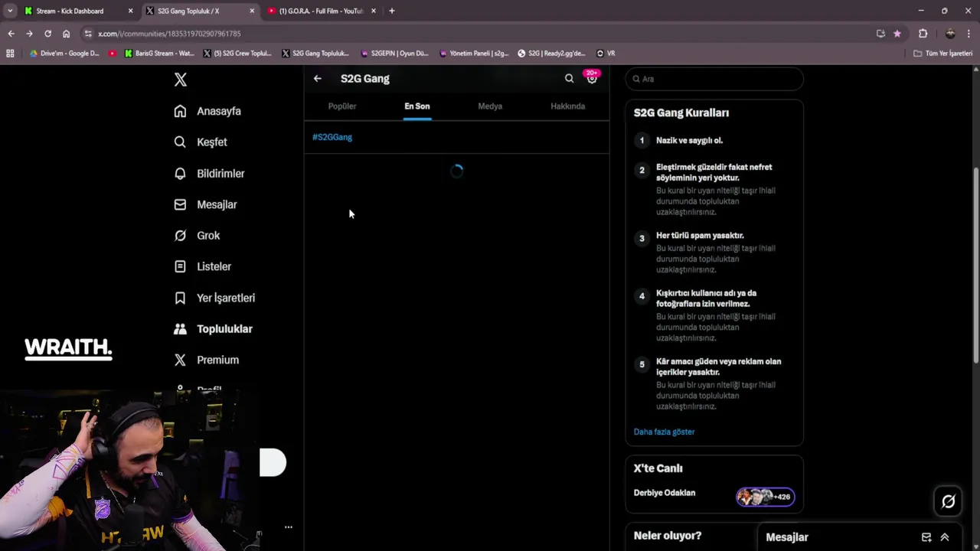The height and width of the screenshot is (551, 980).
Task: Close the S2G Gang Topluluk browser tab
Action: [252, 11]
